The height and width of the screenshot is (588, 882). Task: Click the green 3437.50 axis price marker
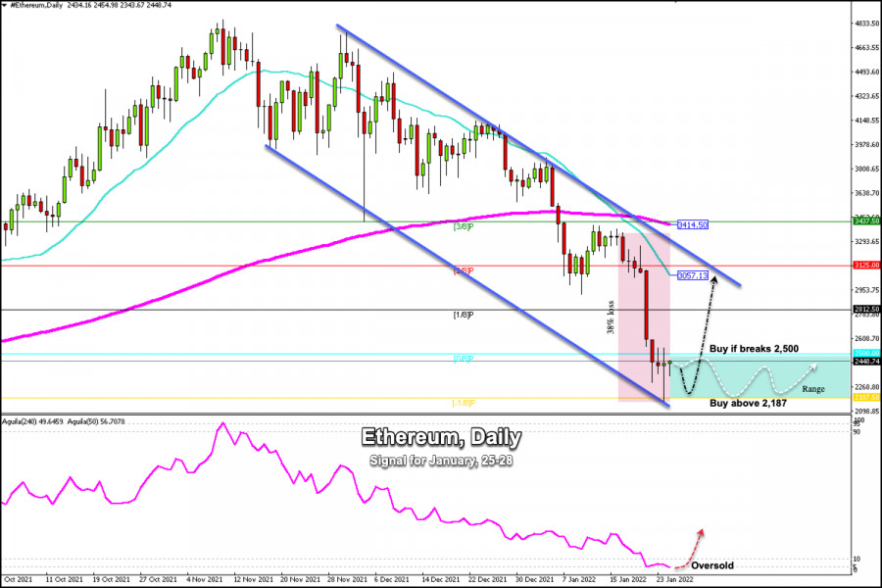(866, 221)
